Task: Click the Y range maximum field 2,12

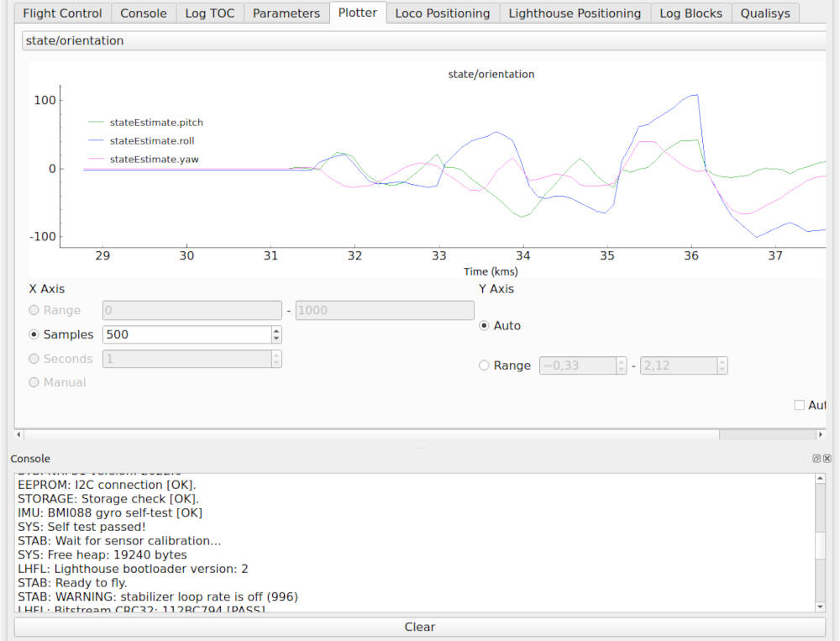Action: pos(679,365)
